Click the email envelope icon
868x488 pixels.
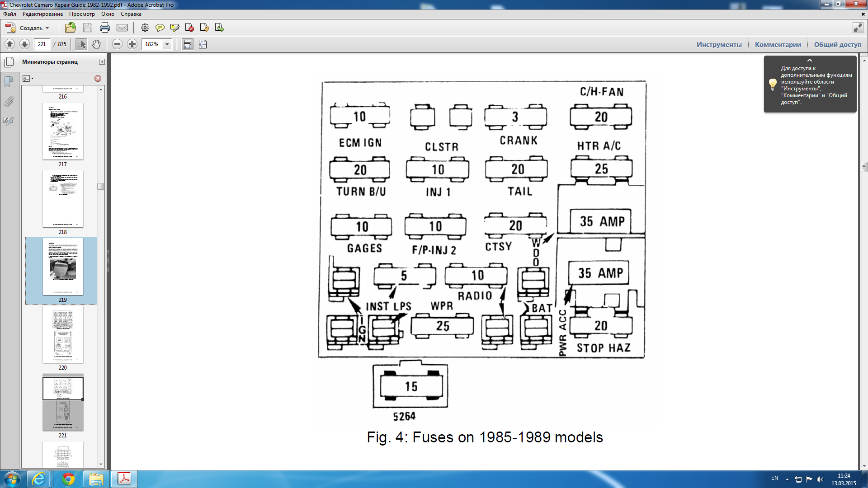122,28
